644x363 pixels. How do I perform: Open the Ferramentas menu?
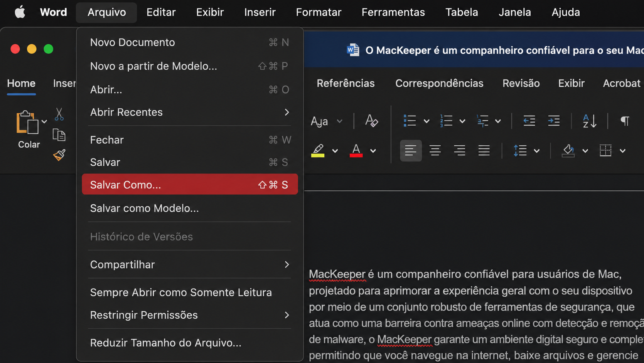[x=393, y=12]
